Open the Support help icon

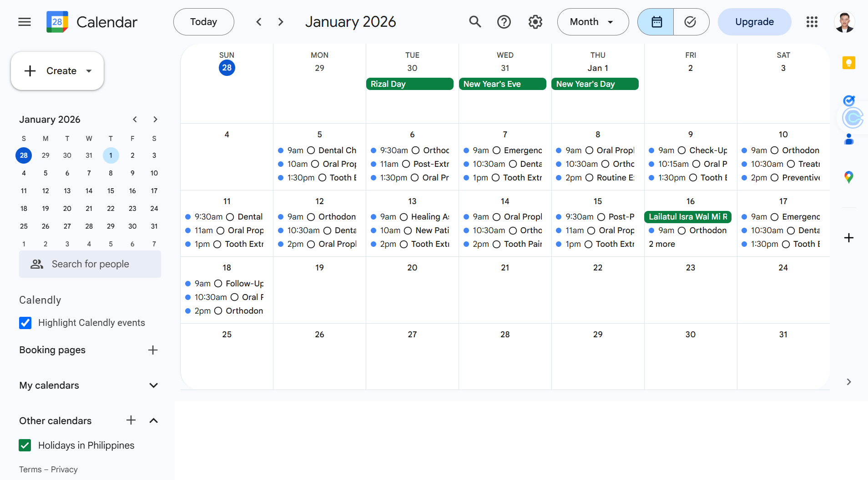(504, 22)
